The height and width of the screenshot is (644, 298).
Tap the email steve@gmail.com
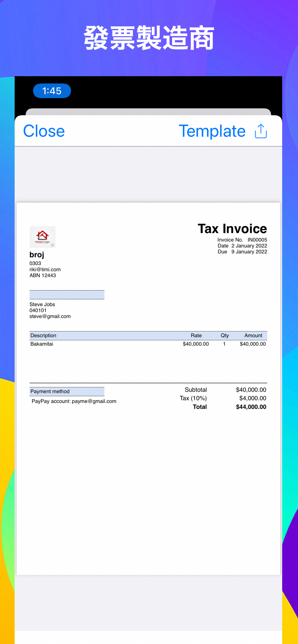pyautogui.click(x=50, y=316)
